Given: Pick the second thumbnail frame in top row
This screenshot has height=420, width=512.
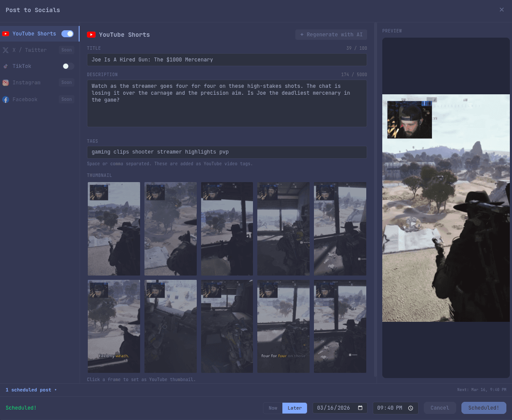Looking at the screenshot, I should click(x=170, y=229).
